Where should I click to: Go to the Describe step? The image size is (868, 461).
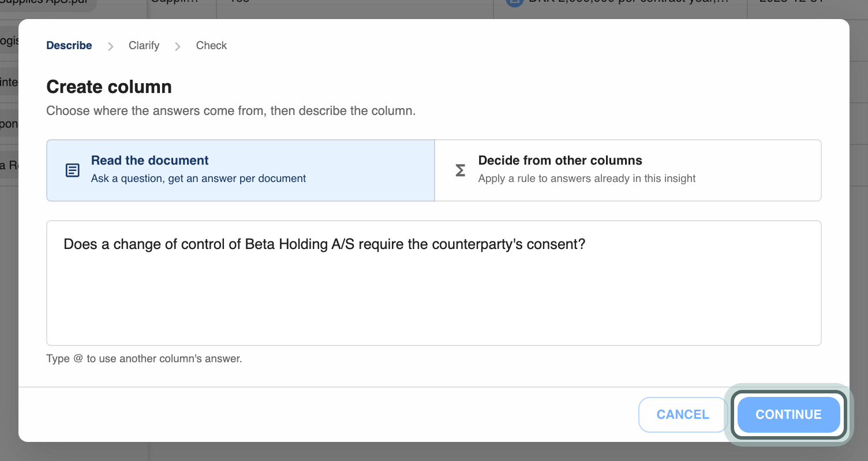pos(69,46)
